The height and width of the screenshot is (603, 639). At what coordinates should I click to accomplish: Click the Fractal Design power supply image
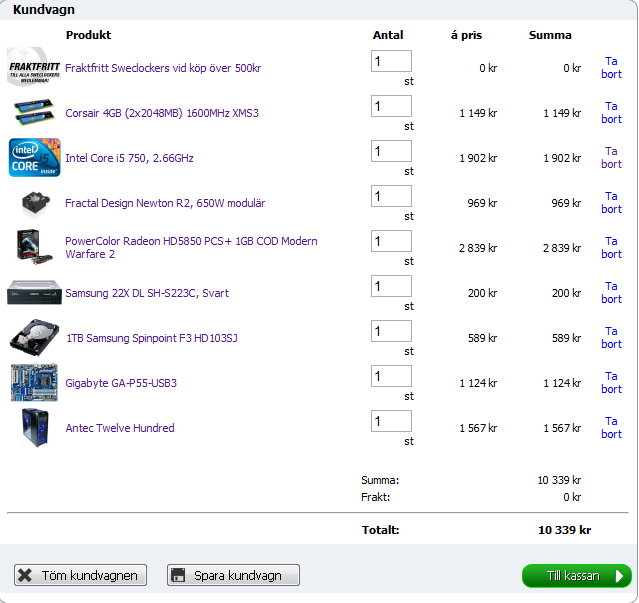pyautogui.click(x=34, y=203)
